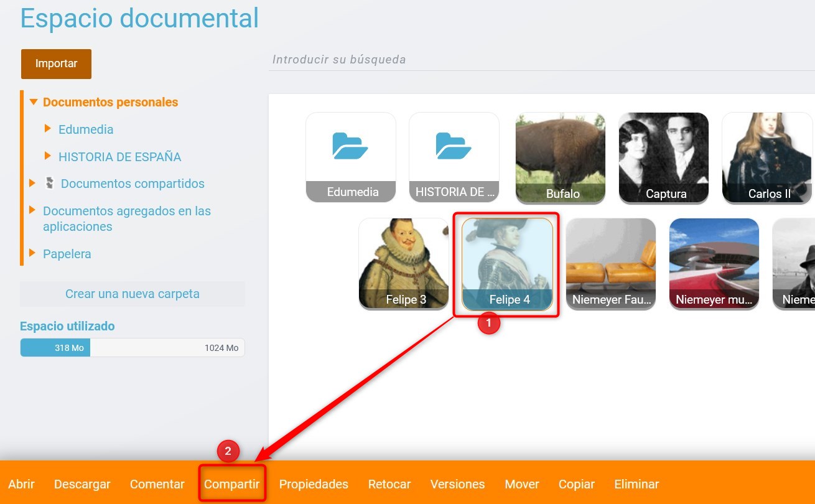The image size is (815, 504).
Task: Click the Espacio utilizado storage bar
Action: click(133, 348)
